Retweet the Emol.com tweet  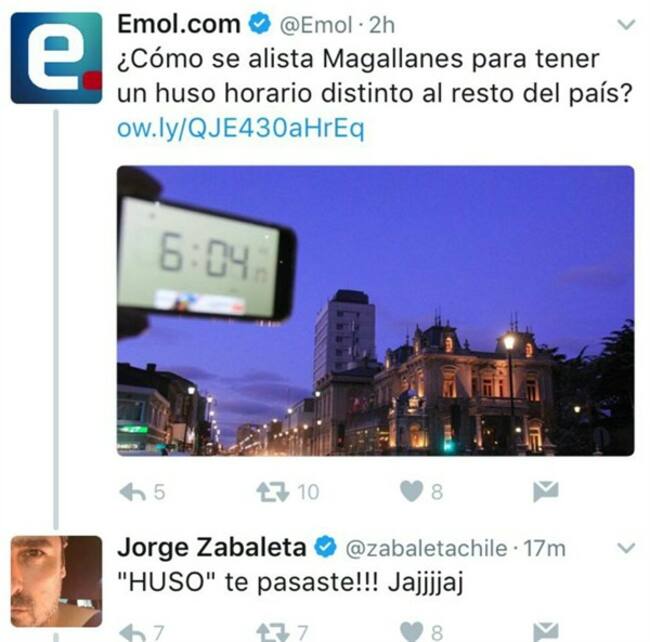[272, 492]
